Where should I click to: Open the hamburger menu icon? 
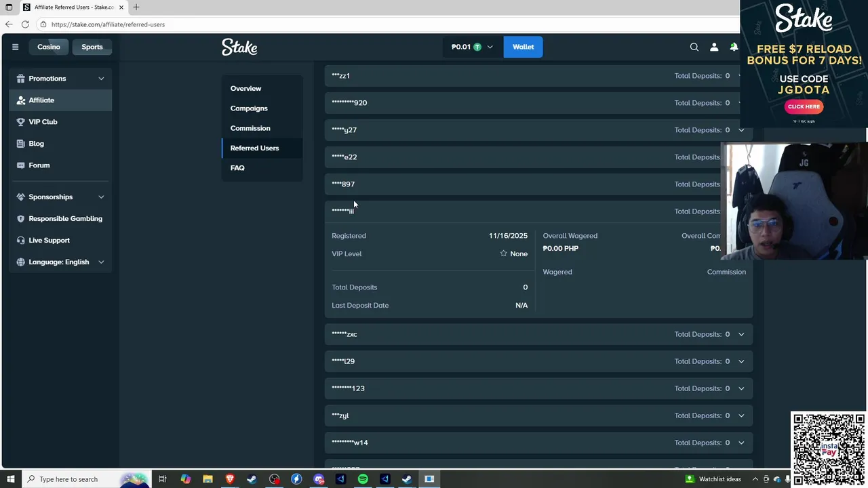click(x=15, y=47)
